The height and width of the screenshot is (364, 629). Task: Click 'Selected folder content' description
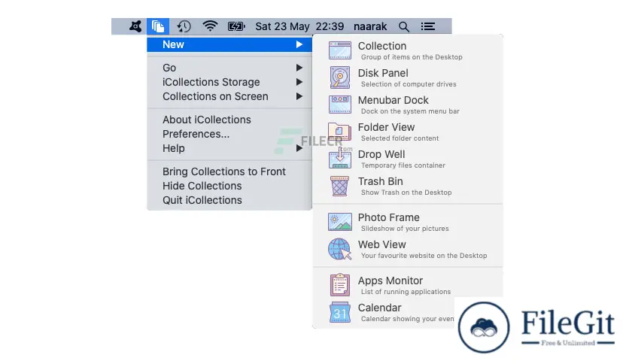(x=400, y=138)
